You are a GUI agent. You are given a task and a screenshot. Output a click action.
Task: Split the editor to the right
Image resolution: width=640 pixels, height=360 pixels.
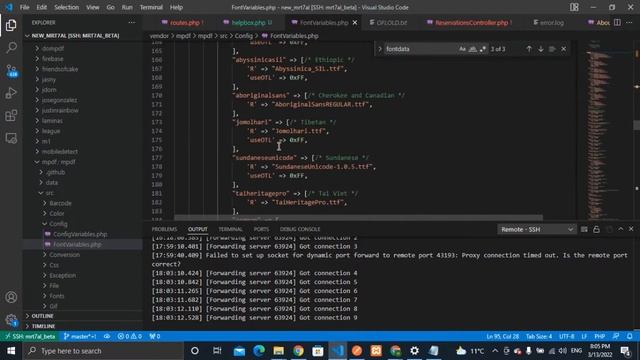coord(618,22)
